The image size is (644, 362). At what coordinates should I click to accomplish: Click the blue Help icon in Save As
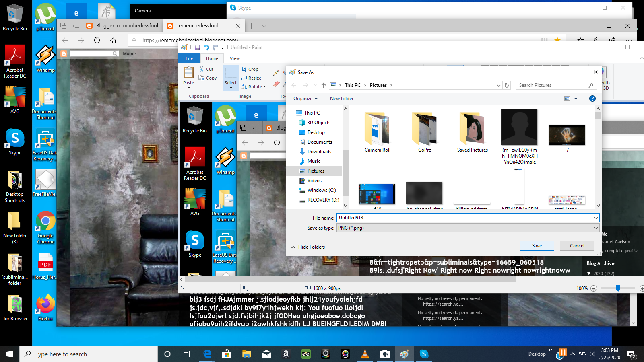(592, 99)
